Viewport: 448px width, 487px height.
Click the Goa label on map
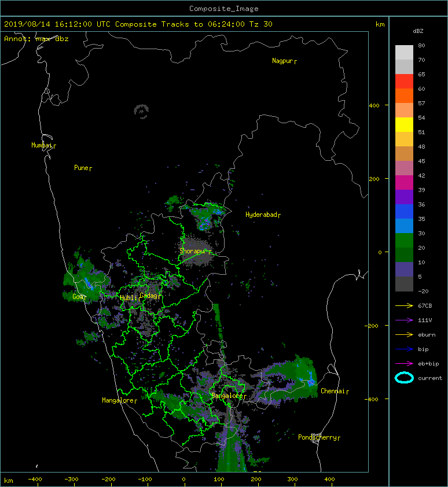pos(78,297)
